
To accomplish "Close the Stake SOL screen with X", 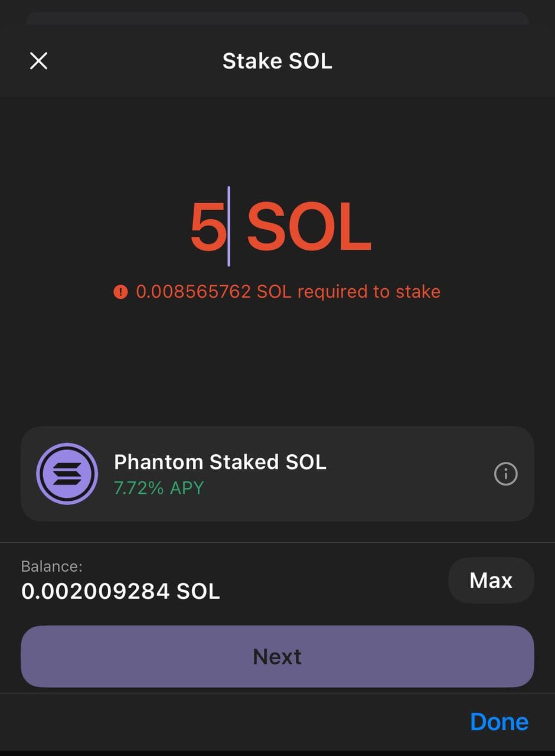I will click(x=38, y=60).
